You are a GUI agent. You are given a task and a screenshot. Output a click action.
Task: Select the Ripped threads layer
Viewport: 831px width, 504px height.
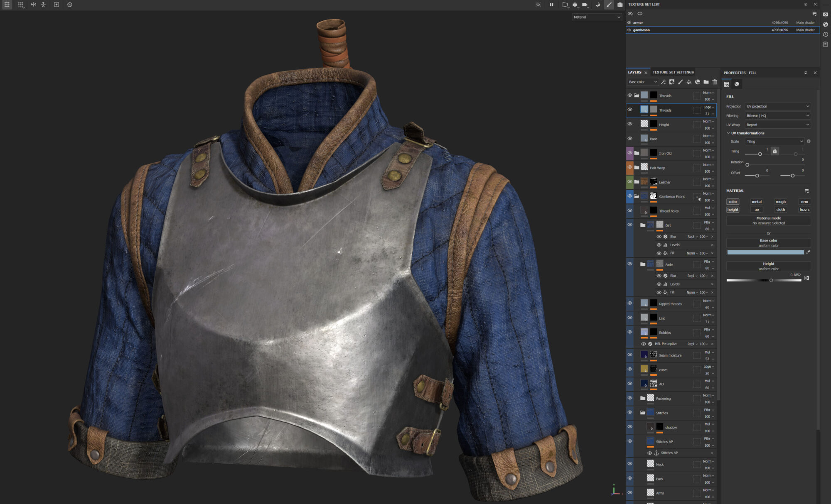click(670, 304)
